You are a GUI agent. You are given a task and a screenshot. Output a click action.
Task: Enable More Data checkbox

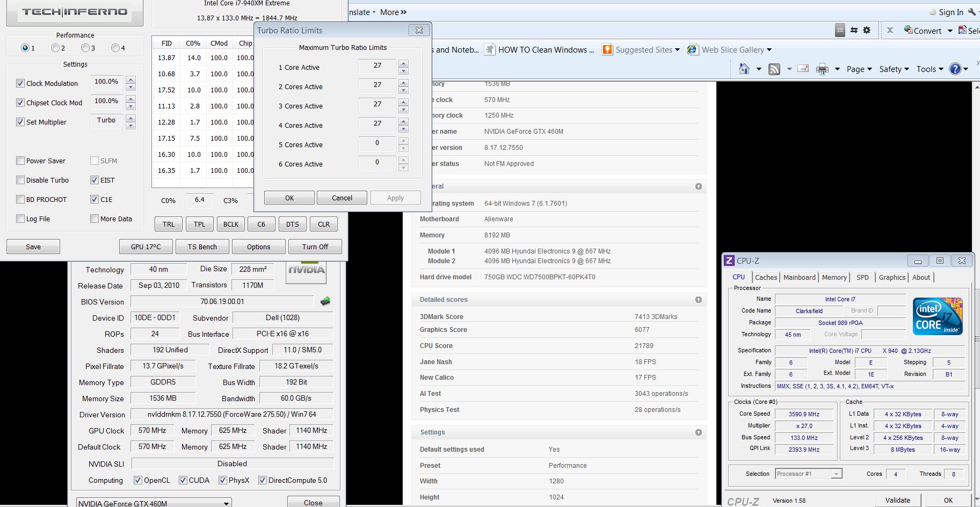coord(95,219)
